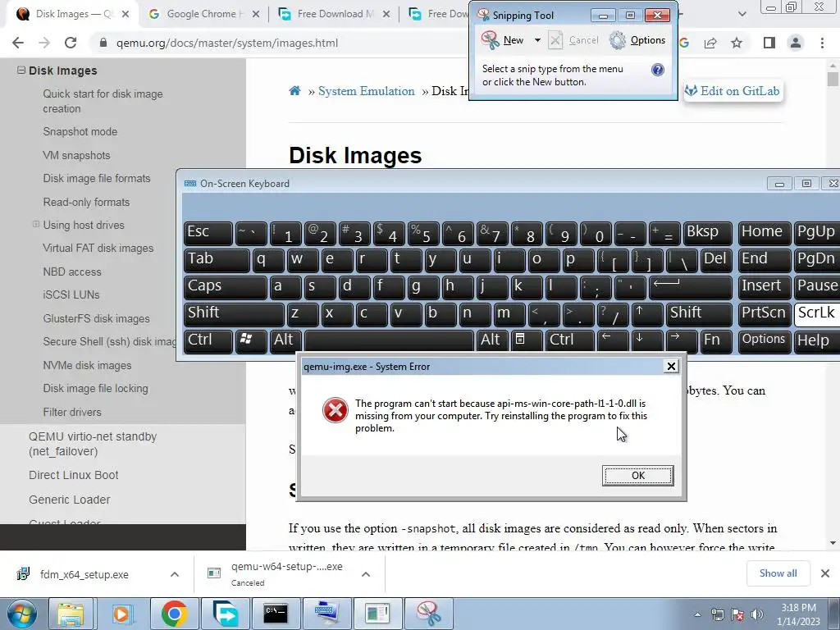Click Options key on On-Screen Keyboard

click(764, 340)
